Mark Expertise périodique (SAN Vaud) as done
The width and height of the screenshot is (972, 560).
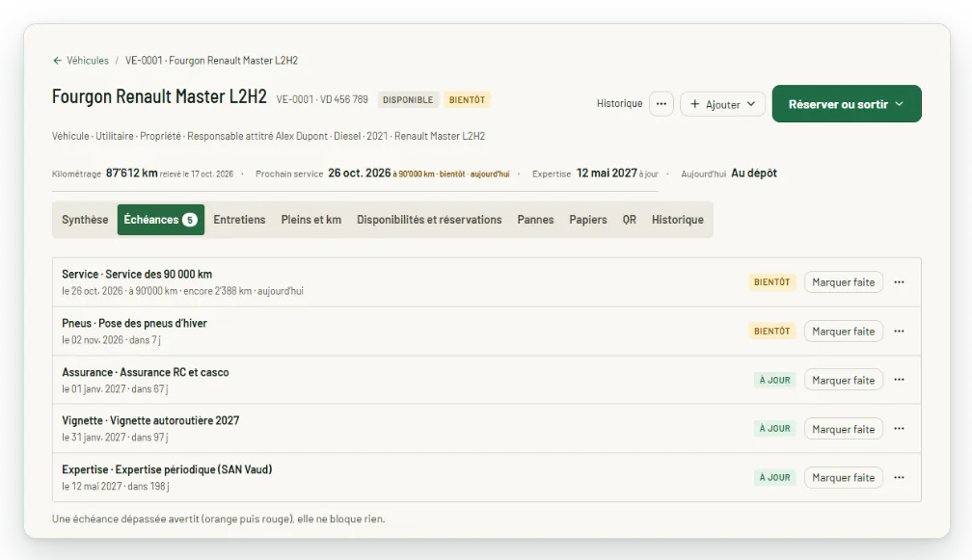(x=843, y=478)
